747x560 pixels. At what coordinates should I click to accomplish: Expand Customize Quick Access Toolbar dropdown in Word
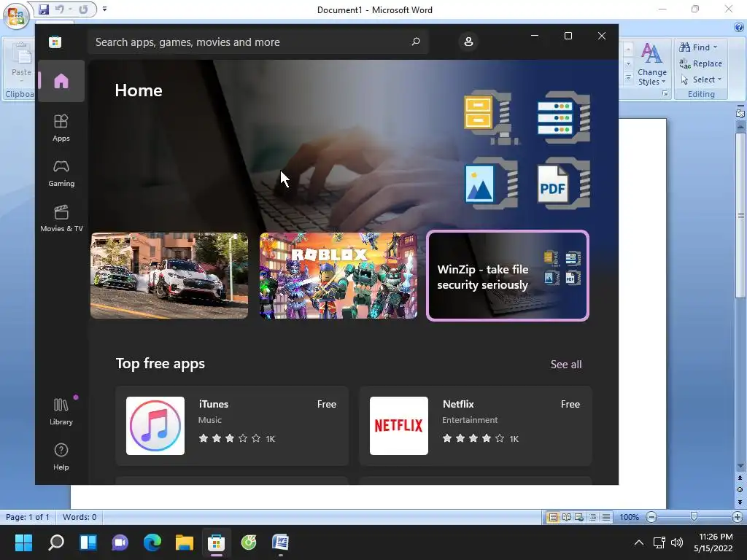pos(104,9)
